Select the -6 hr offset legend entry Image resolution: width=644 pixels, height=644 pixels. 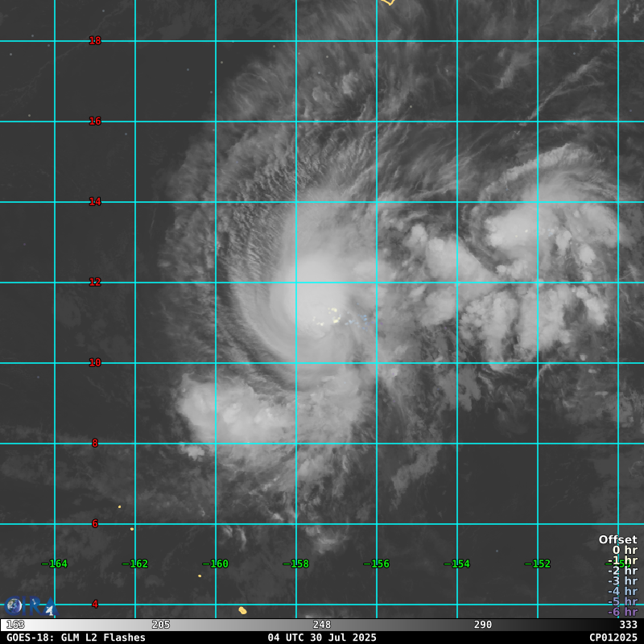(622, 612)
